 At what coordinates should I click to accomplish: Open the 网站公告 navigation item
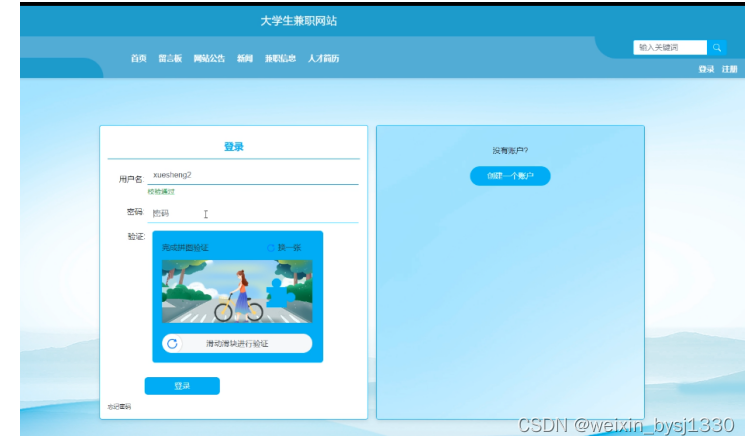point(209,58)
